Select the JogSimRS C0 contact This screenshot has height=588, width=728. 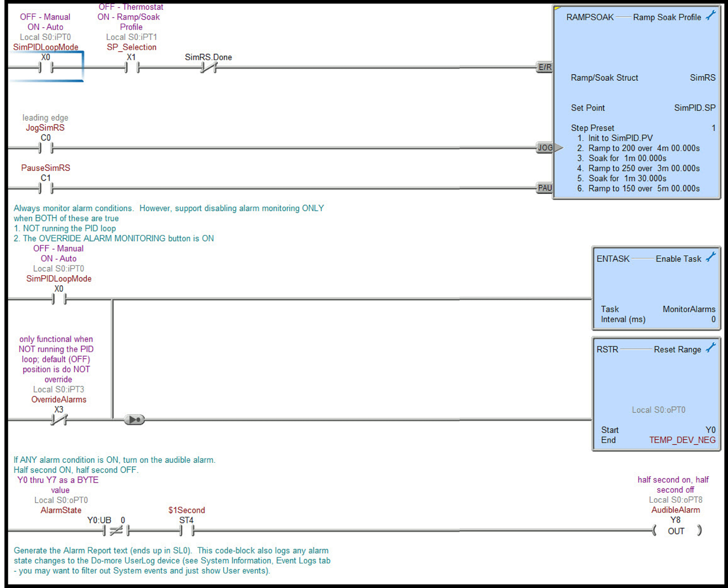click(47, 147)
